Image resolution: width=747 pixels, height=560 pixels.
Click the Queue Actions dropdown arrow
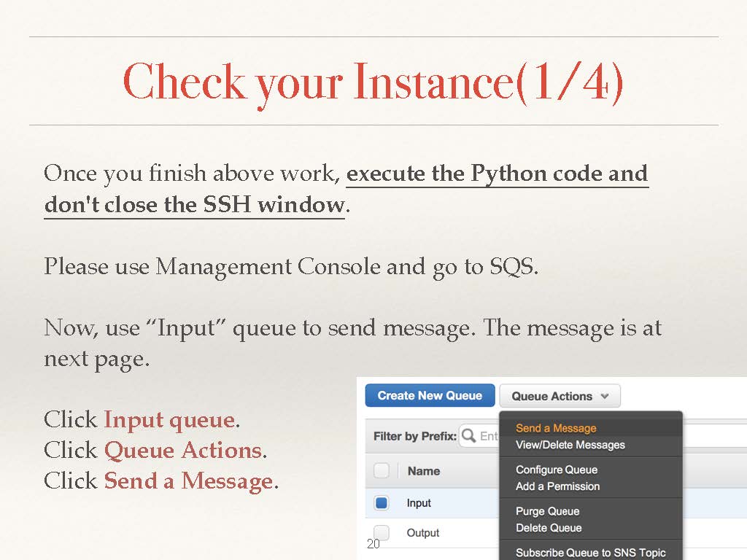click(x=605, y=397)
